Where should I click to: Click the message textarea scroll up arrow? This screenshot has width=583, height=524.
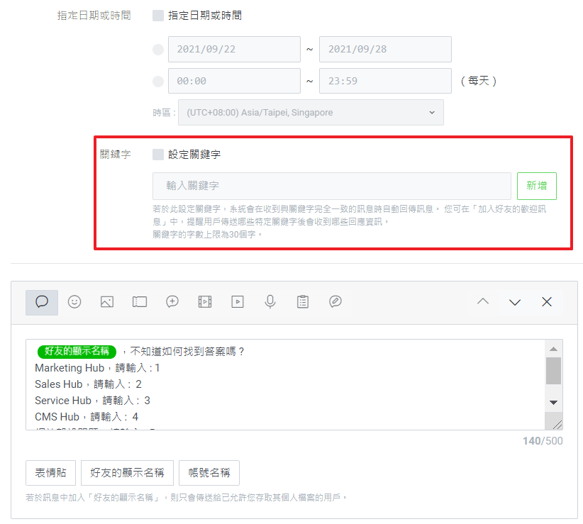point(553,349)
